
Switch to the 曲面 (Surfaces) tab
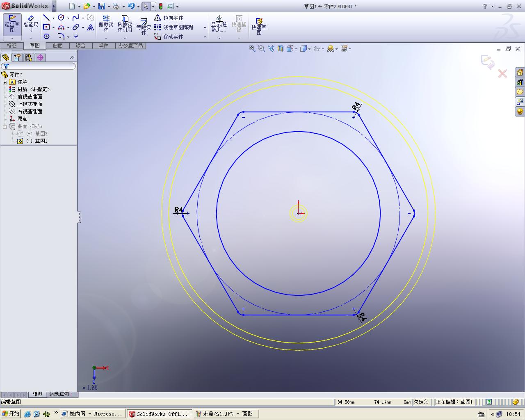[57, 46]
